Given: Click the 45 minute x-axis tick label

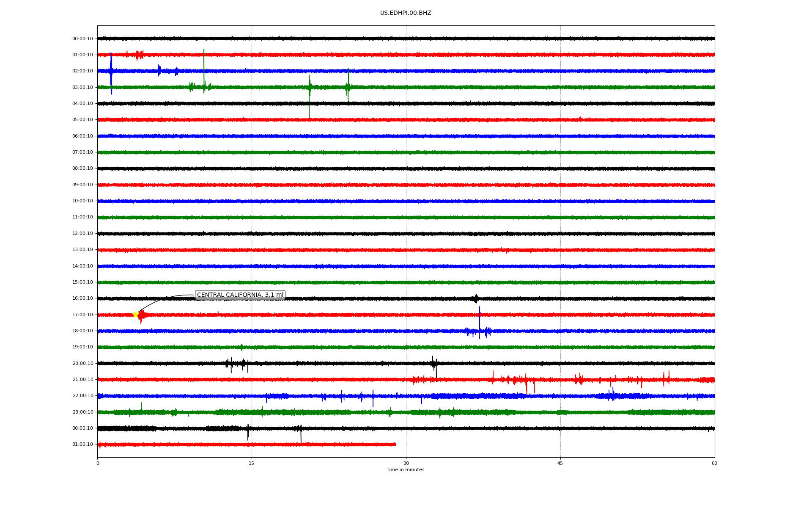Looking at the screenshot, I should [x=560, y=464].
